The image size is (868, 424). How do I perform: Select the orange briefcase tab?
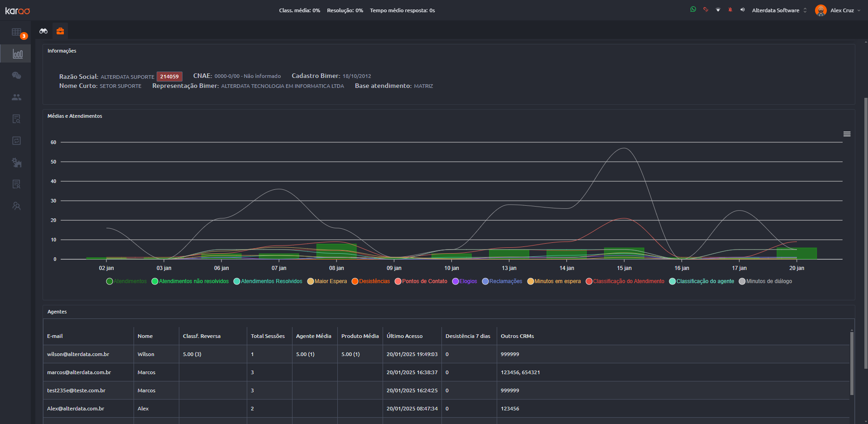click(60, 31)
